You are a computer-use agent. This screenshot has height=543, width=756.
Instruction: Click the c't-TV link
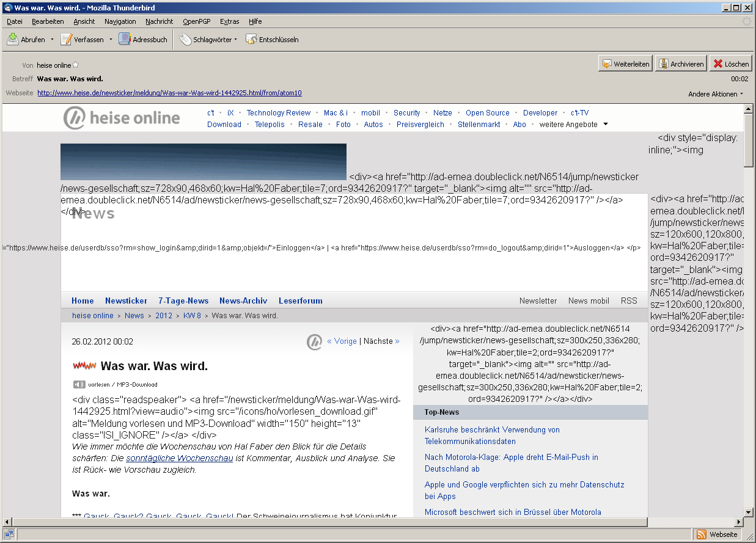tap(580, 112)
